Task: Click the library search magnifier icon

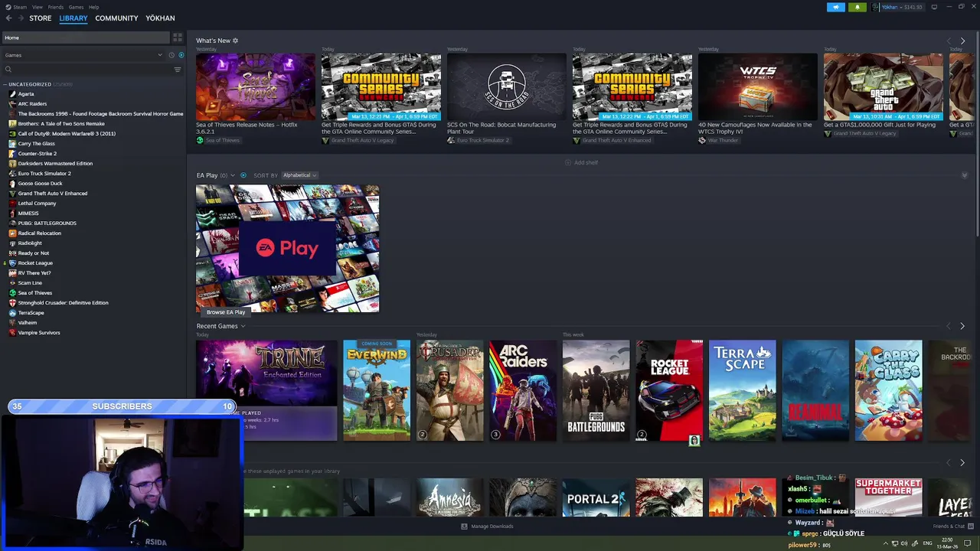Action: [8, 70]
